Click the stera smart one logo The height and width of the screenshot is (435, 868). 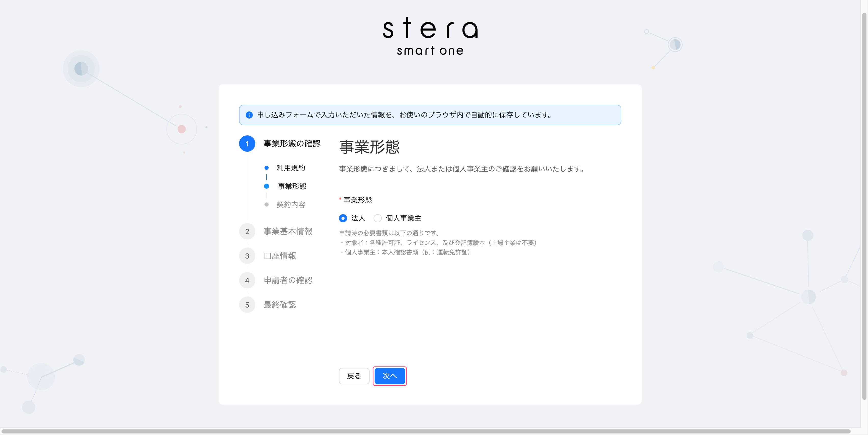pyautogui.click(x=430, y=36)
